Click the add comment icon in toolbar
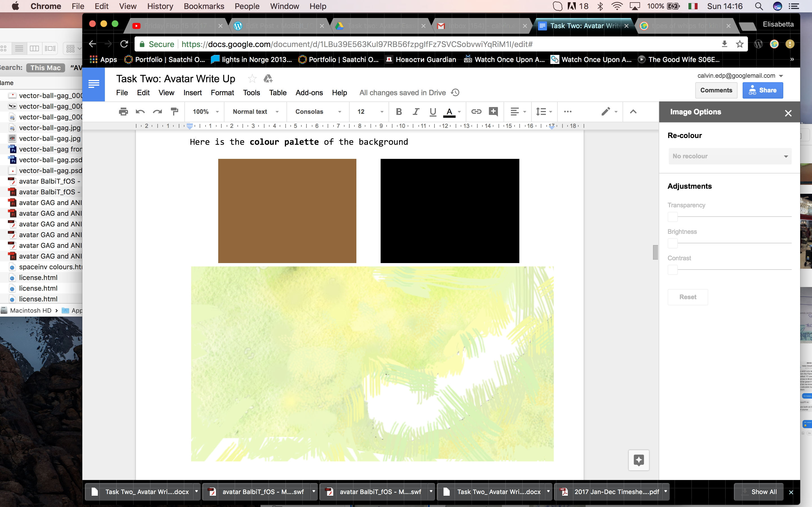Image resolution: width=812 pixels, height=507 pixels. pyautogui.click(x=493, y=112)
